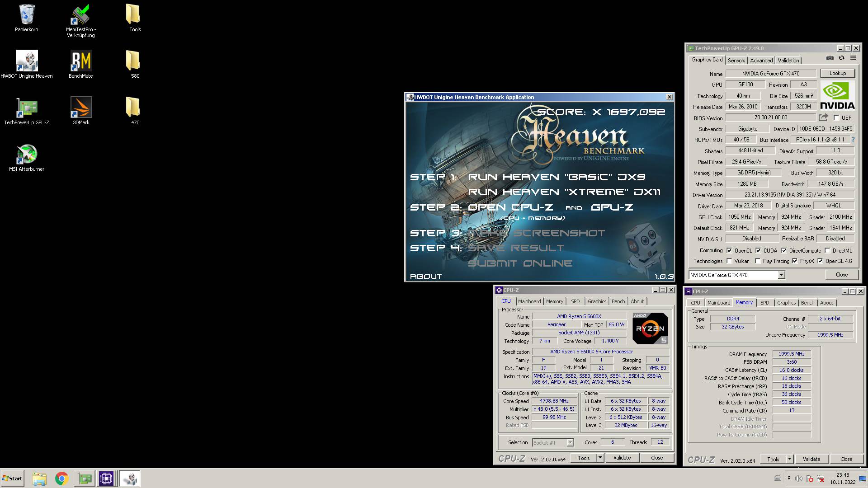Open Bench tab in left CPU-Z
Image resolution: width=868 pixels, height=488 pixels.
pyautogui.click(x=618, y=301)
